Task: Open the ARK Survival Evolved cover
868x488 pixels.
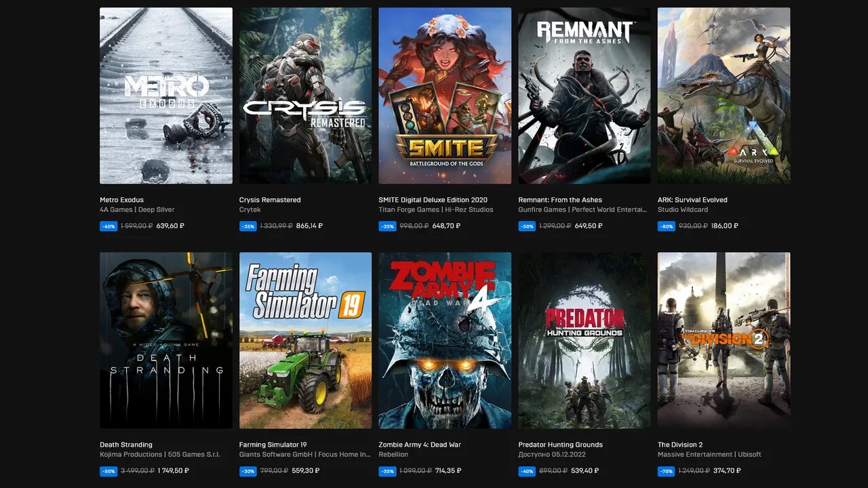Action: click(x=724, y=96)
